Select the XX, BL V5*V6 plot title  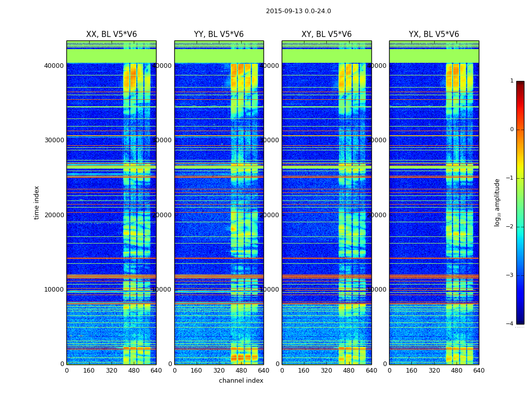[111, 34]
